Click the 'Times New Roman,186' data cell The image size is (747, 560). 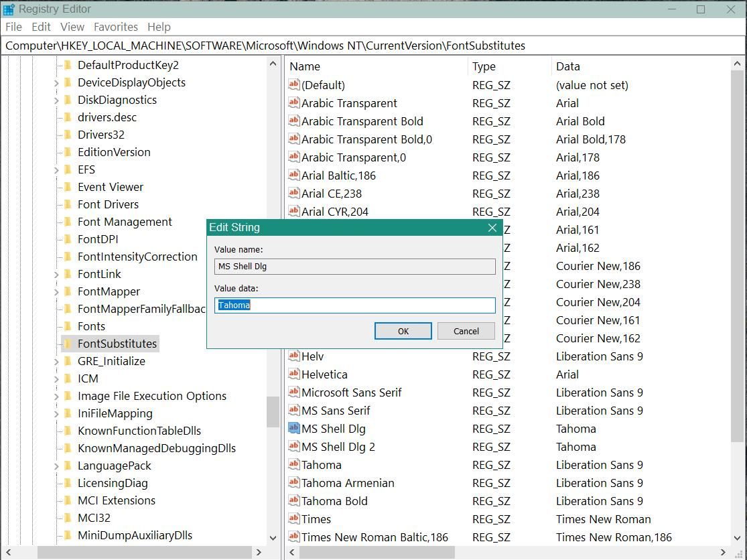[x=614, y=537]
